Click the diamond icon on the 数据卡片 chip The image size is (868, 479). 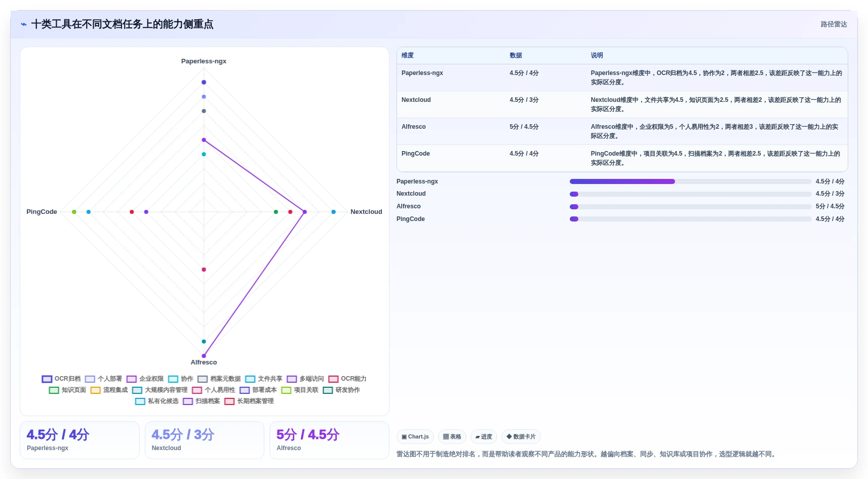[x=509, y=436]
